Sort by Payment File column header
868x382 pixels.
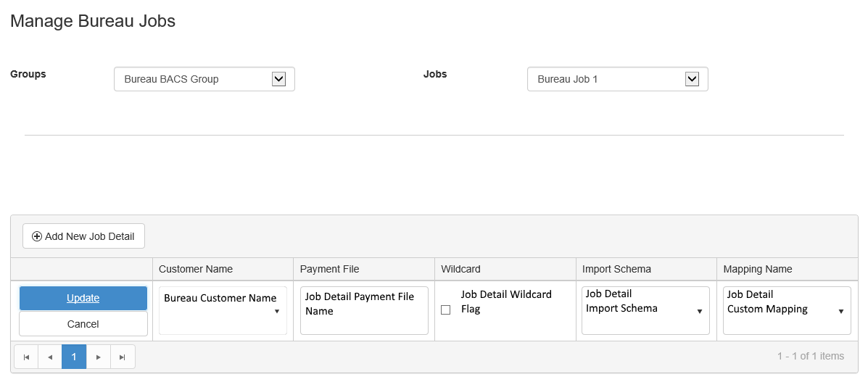click(330, 269)
